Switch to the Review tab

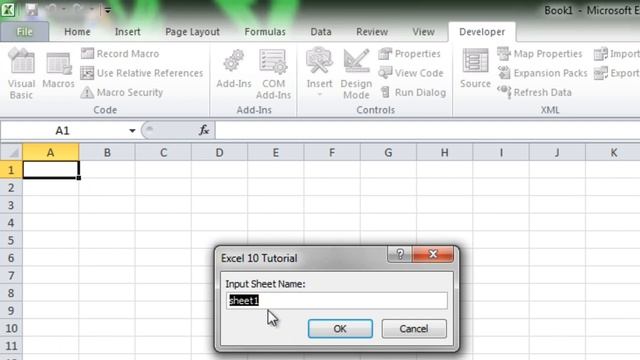pyautogui.click(x=372, y=32)
